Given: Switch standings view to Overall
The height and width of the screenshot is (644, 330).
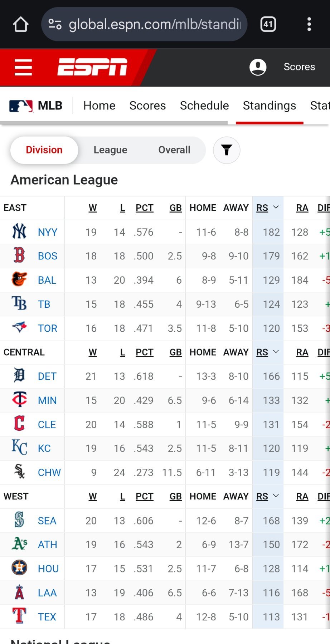Looking at the screenshot, I should point(174,150).
